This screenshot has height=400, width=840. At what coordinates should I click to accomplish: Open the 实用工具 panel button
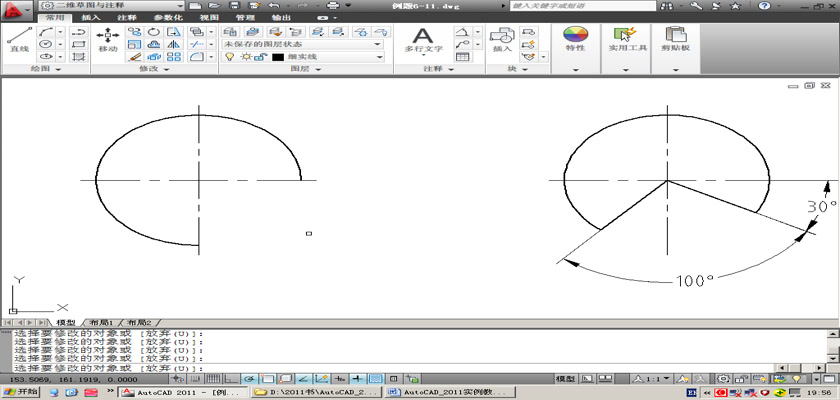click(x=626, y=39)
